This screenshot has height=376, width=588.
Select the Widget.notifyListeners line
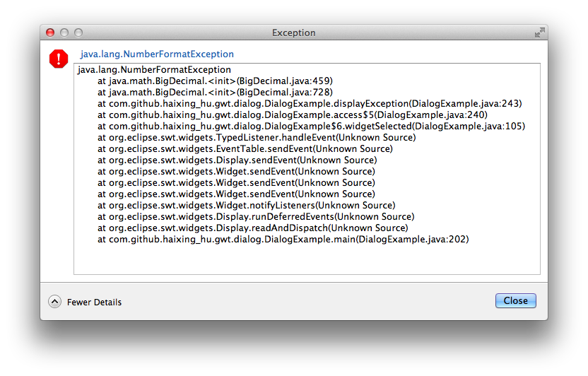click(247, 206)
